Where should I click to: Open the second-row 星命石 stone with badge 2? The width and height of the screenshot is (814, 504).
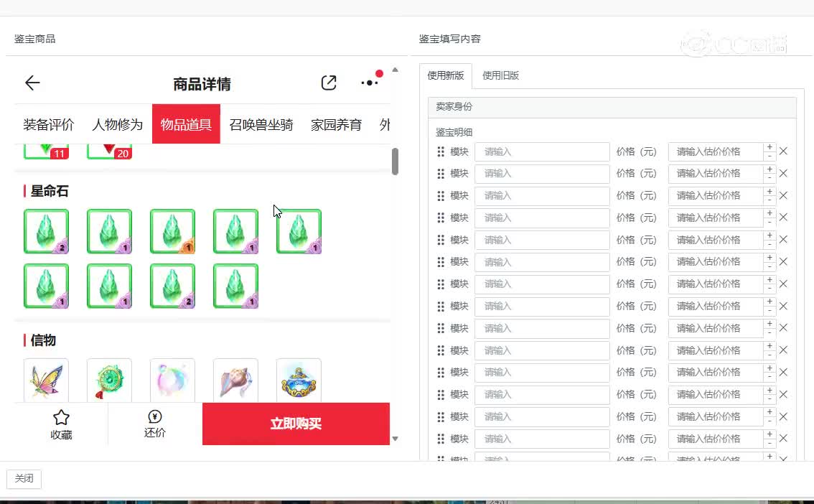[x=172, y=286]
